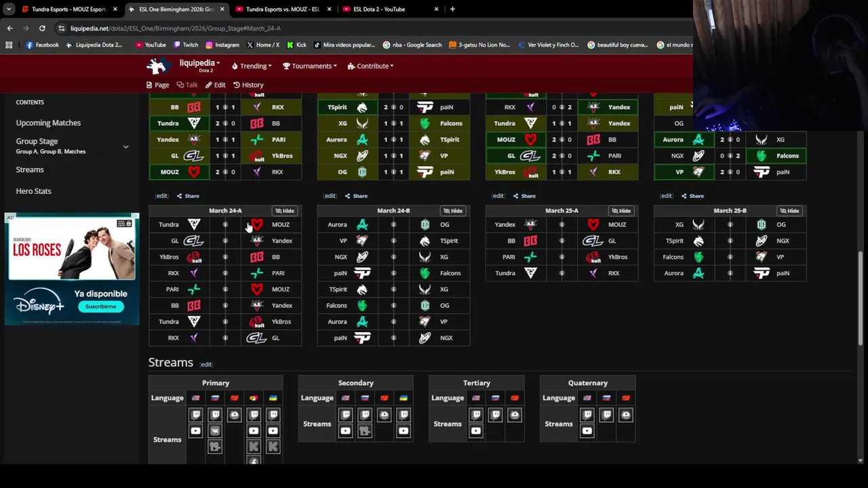Click the Tundra team logo in March 24-A

tap(194, 224)
